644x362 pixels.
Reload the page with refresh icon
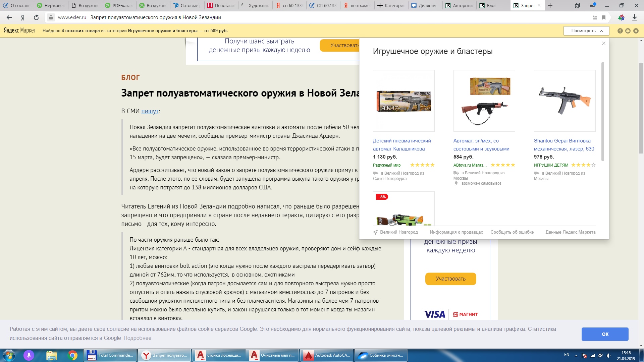click(x=36, y=17)
